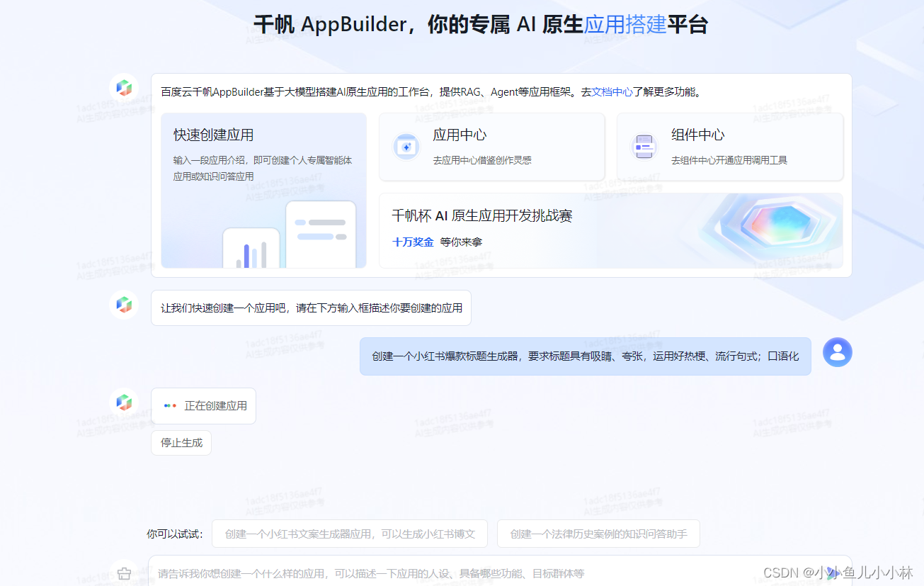Click the 正在创建应用 status bubble
The height and width of the screenshot is (586, 924).
point(203,406)
